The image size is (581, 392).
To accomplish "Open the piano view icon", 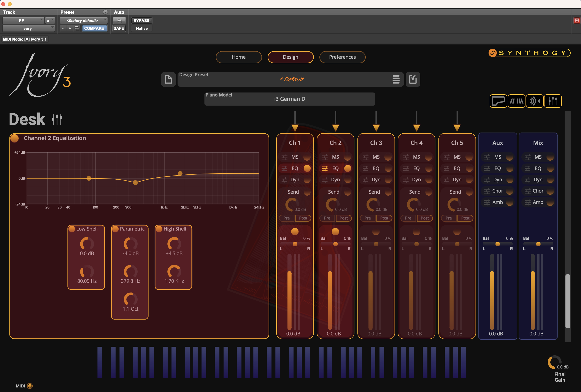I will coord(498,101).
